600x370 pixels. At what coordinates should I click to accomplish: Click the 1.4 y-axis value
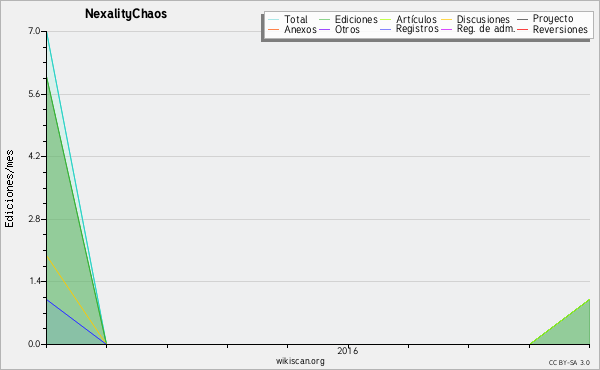(x=34, y=281)
